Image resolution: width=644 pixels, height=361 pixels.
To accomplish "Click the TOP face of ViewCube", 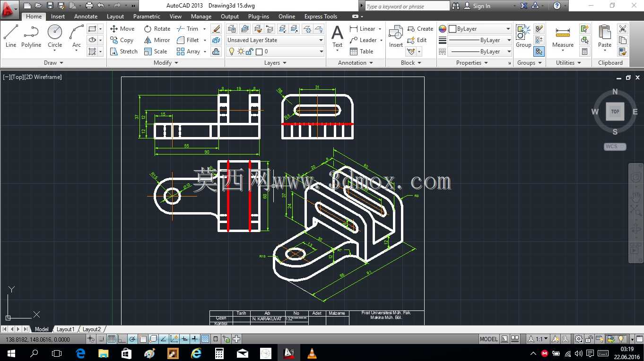I will click(615, 112).
